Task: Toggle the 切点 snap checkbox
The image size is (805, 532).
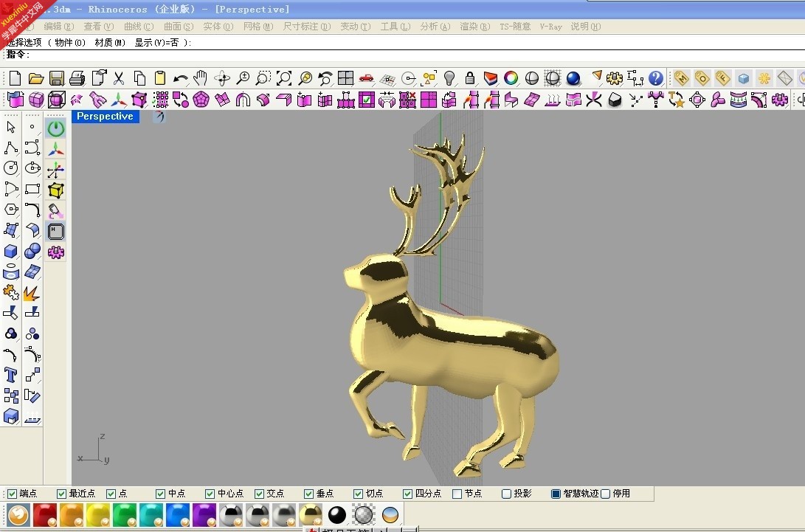Action: pyautogui.click(x=359, y=494)
